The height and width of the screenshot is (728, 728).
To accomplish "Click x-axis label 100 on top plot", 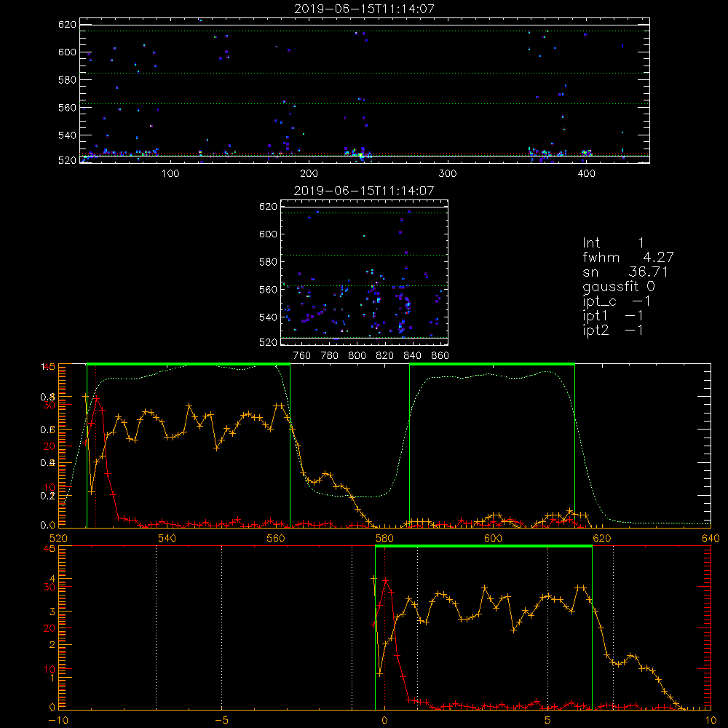I will pyautogui.click(x=170, y=174).
